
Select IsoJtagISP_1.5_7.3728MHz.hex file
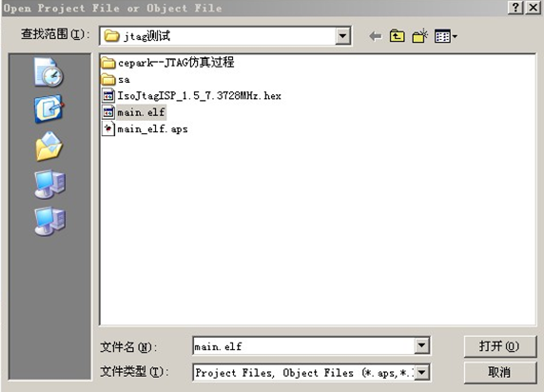[x=191, y=96]
